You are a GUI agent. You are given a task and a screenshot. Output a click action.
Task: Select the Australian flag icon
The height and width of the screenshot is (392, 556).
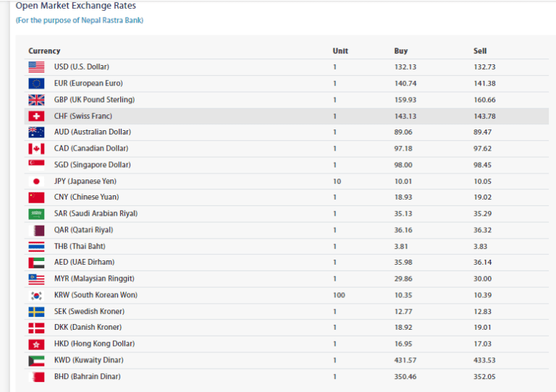pos(36,132)
